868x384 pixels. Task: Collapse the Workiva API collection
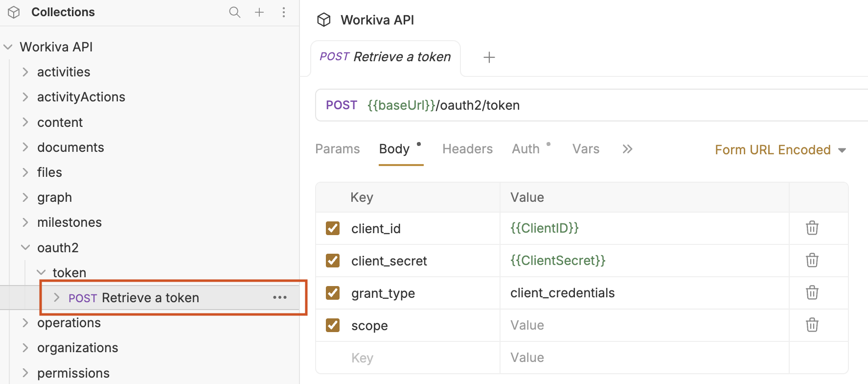pyautogui.click(x=8, y=47)
